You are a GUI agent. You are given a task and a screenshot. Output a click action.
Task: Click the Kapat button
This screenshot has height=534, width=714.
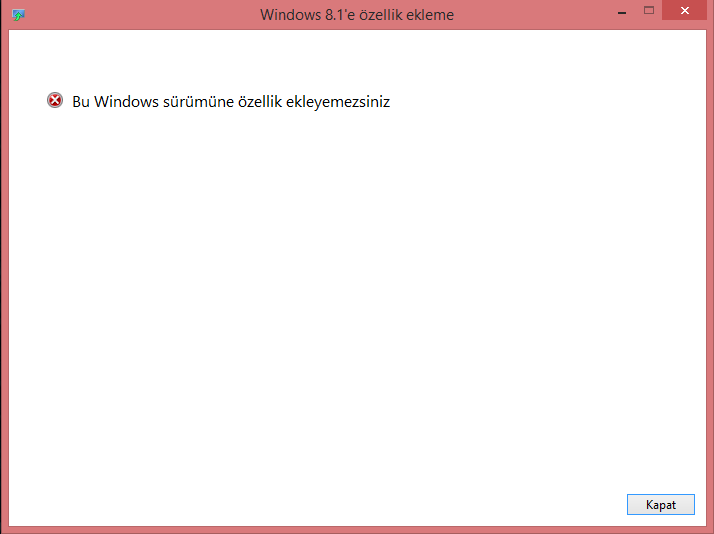coord(661,504)
